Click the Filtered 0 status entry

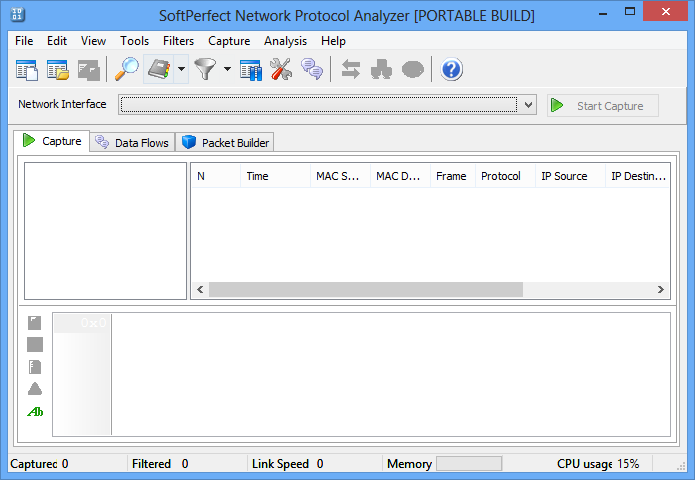160,464
